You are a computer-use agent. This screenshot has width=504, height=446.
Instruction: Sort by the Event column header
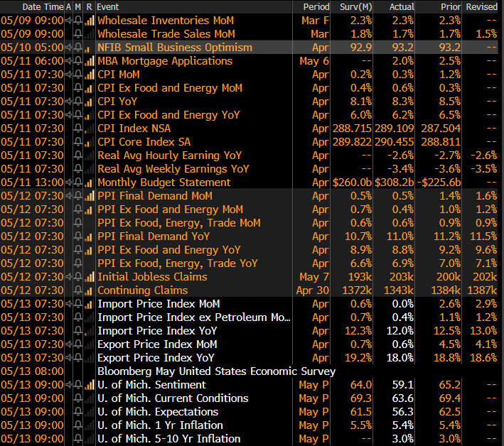pos(108,6)
